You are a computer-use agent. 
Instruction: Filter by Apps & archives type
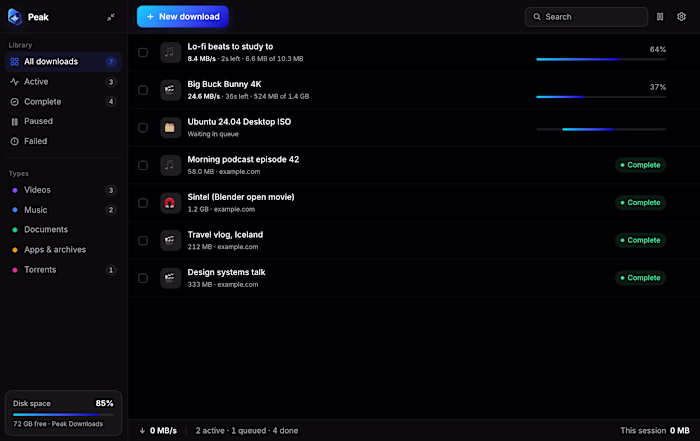click(63, 250)
